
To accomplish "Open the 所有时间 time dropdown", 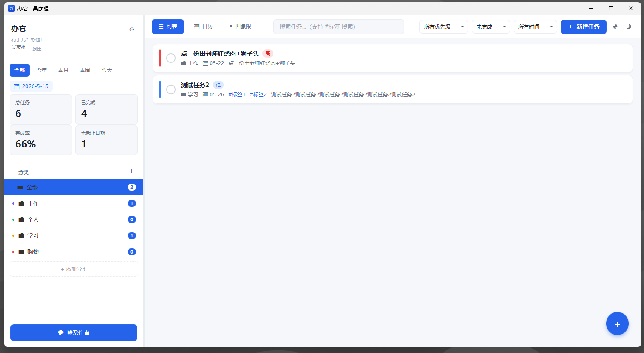I will pos(535,27).
